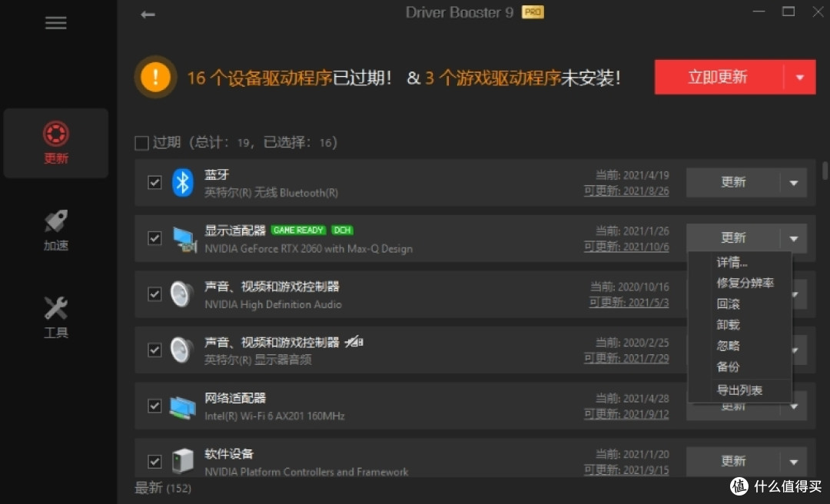Open the hamburger menu
The width and height of the screenshot is (830, 504).
tap(55, 23)
